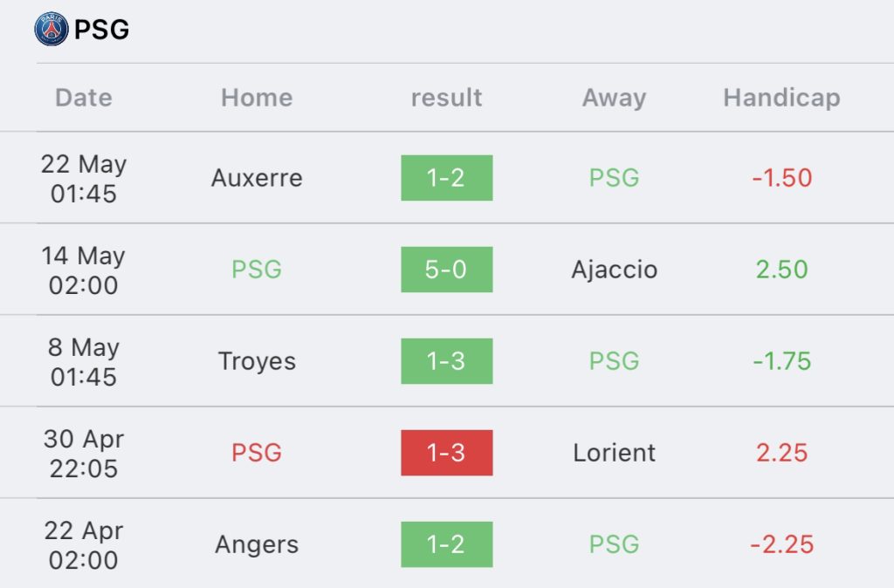Image resolution: width=894 pixels, height=588 pixels.
Task: Click the result column header
Action: (446, 98)
